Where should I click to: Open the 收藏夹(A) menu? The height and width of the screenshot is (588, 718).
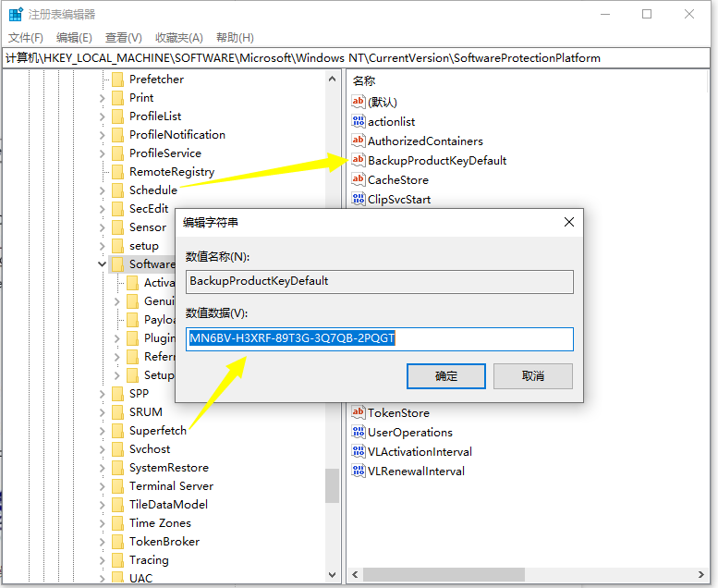click(x=178, y=37)
